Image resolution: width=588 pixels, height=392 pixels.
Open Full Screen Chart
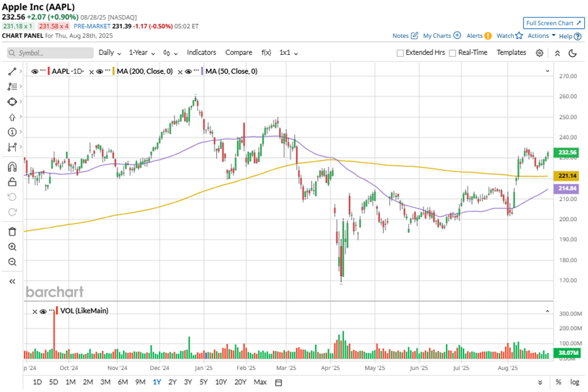point(553,23)
